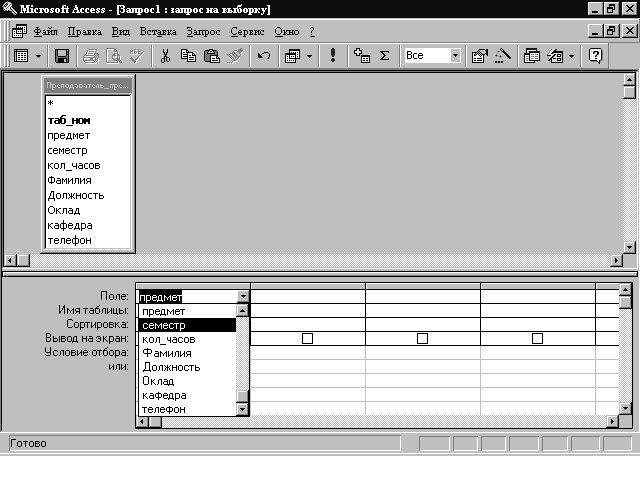Click the Paste clipboard icon
The height and width of the screenshot is (480, 640).
[x=211, y=56]
